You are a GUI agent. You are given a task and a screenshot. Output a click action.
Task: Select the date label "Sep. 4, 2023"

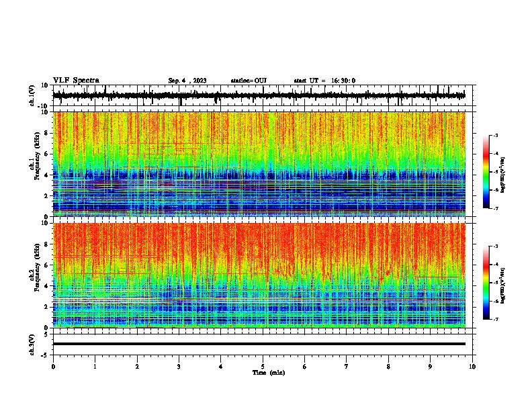187,81
